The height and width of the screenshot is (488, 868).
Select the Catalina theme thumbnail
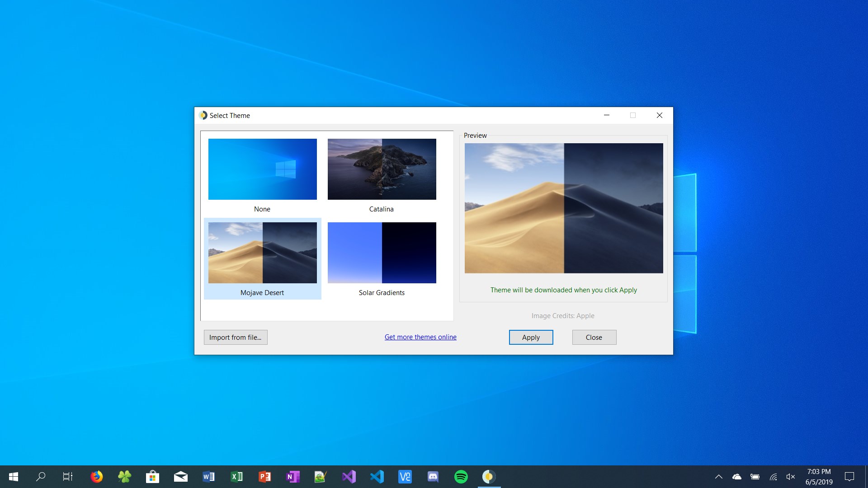point(382,169)
